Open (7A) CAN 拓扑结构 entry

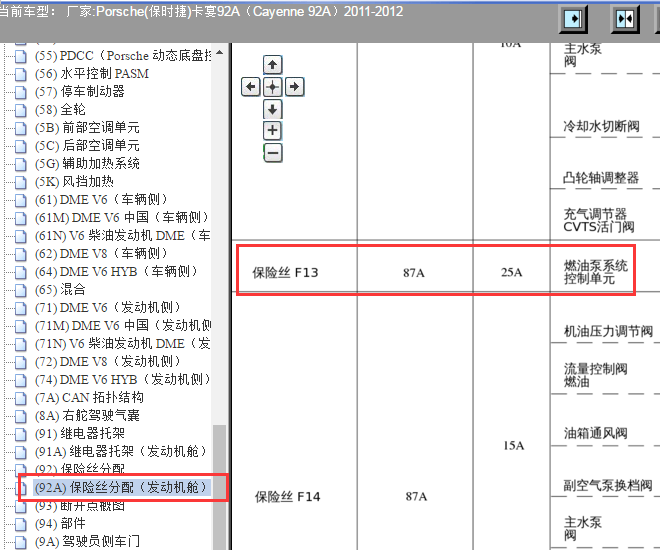[x=89, y=398]
